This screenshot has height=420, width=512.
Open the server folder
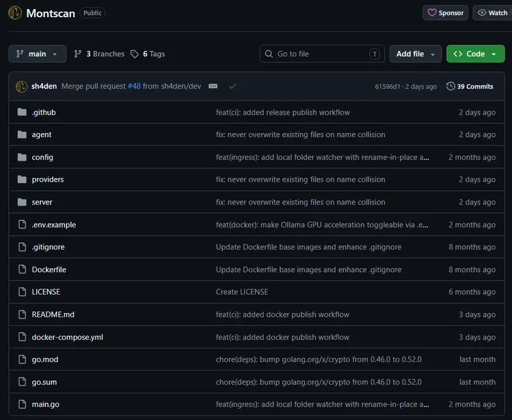pyautogui.click(x=42, y=202)
